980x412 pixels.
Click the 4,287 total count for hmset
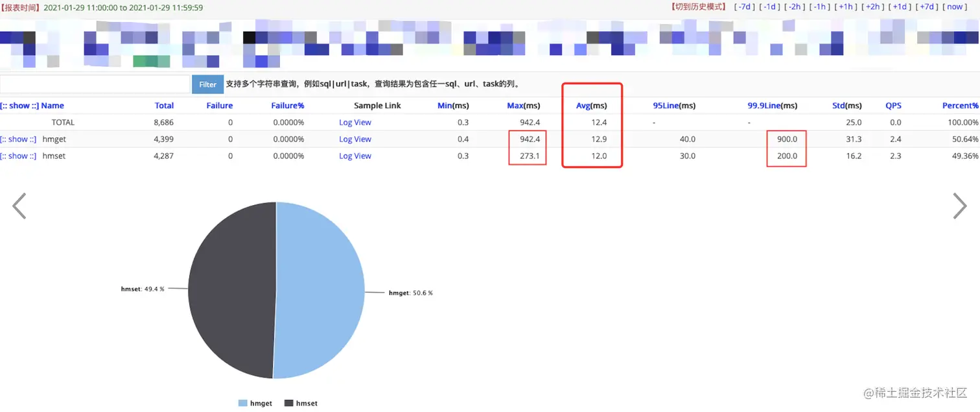click(x=163, y=156)
